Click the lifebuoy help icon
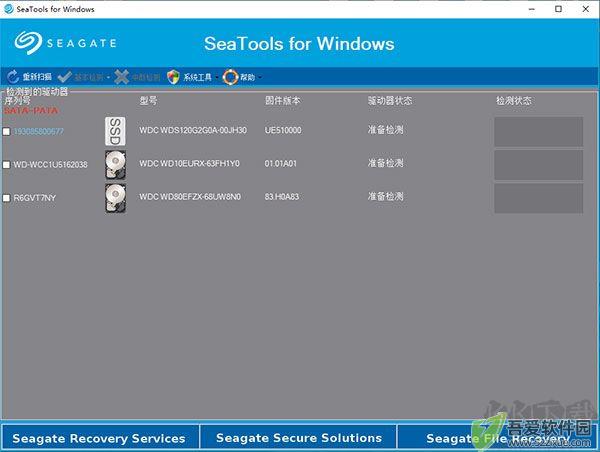This screenshot has height=452, width=600. click(x=230, y=77)
